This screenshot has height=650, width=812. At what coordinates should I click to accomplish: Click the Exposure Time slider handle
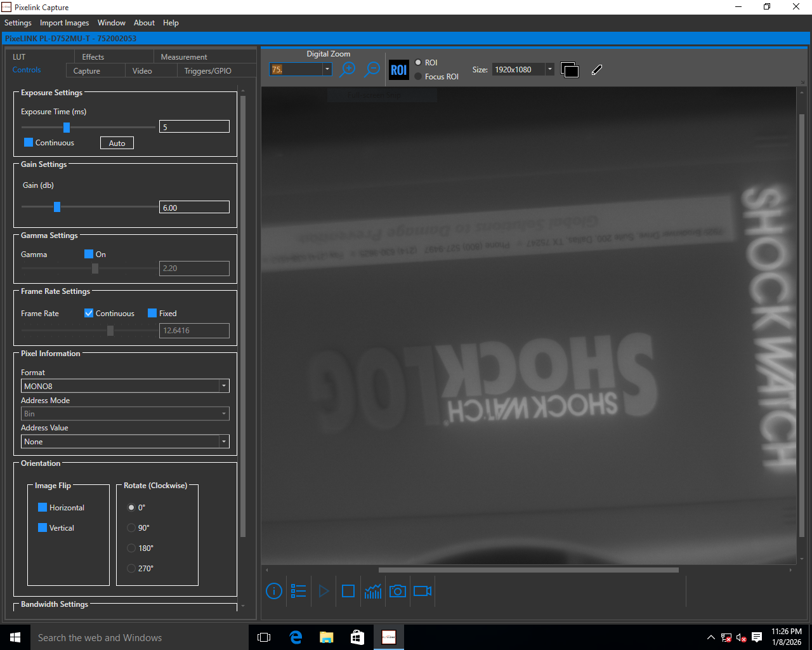[x=66, y=127]
